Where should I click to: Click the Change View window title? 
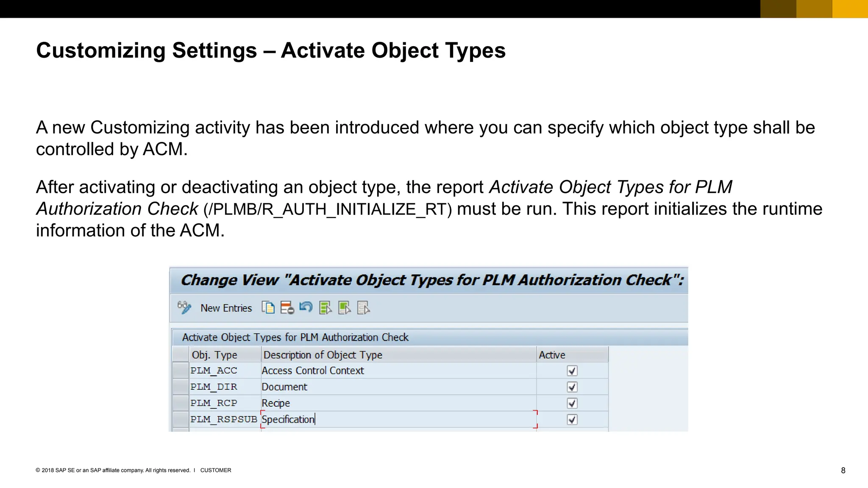[432, 280]
